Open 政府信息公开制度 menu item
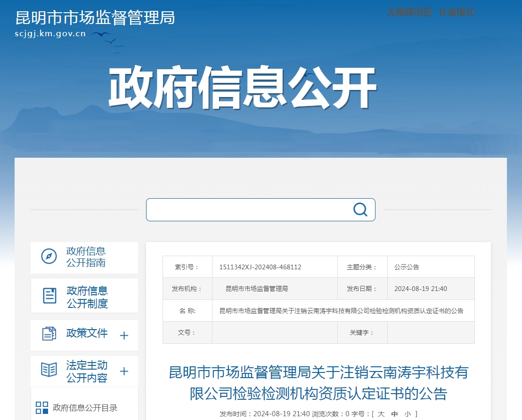 84,296
